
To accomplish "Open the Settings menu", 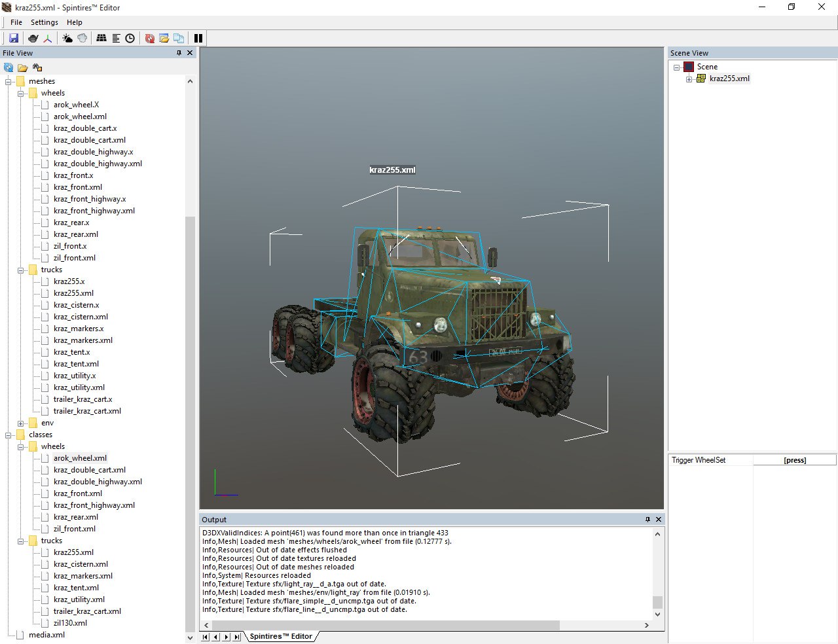I will pos(45,22).
